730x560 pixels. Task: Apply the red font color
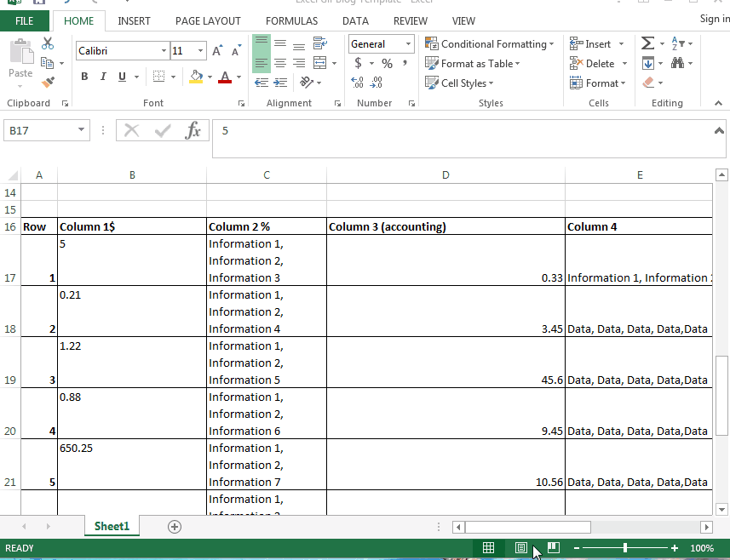(x=225, y=77)
